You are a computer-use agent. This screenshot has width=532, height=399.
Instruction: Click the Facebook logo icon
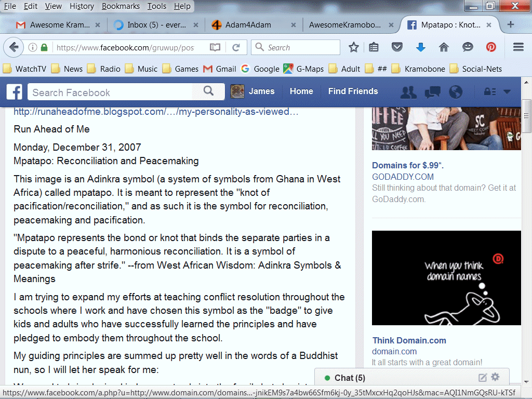click(x=14, y=91)
